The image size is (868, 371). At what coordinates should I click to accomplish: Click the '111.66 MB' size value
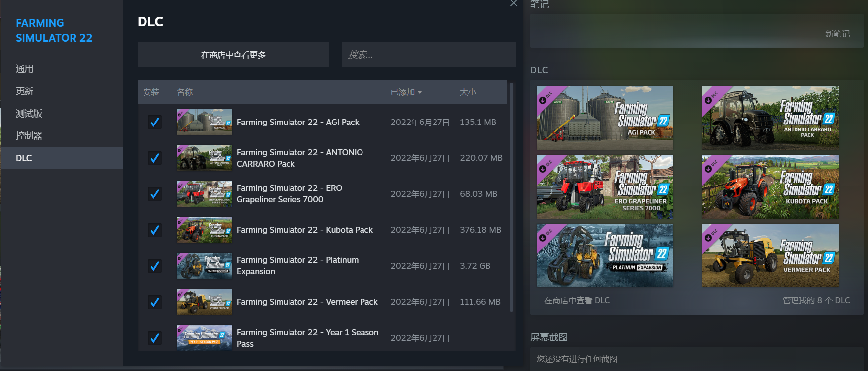tap(480, 302)
